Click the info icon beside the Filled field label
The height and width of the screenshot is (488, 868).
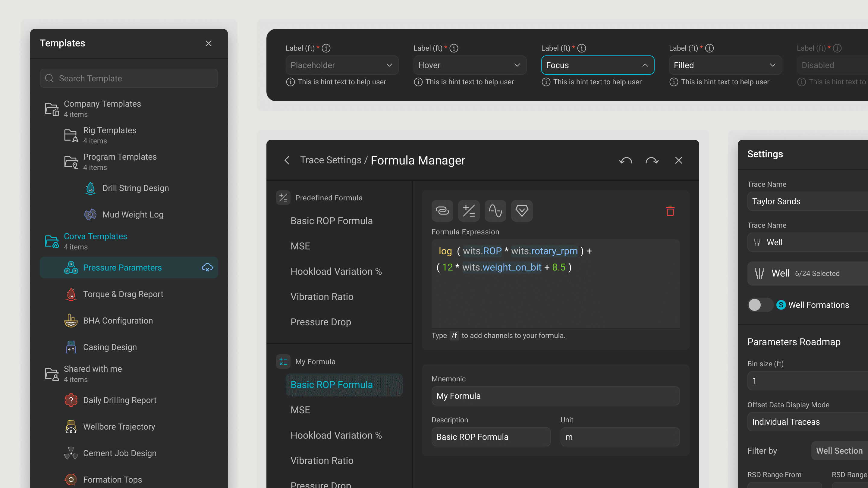coord(709,48)
